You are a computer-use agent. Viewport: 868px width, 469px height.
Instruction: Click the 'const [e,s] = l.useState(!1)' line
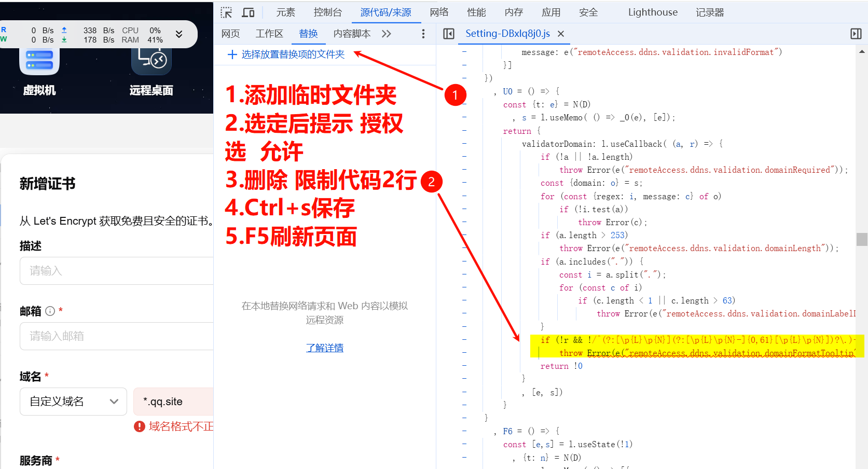[x=568, y=445]
